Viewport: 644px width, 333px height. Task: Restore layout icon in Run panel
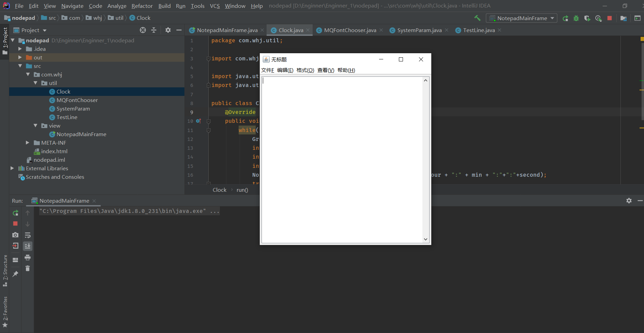point(15,260)
